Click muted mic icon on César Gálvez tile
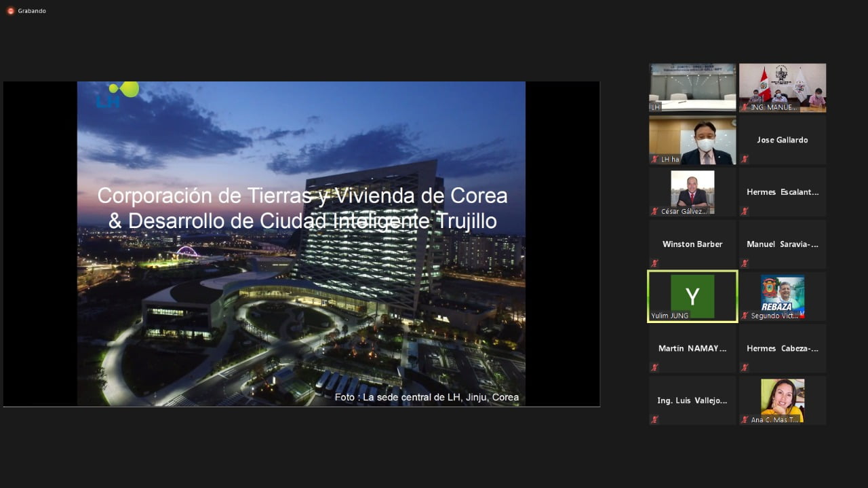 tap(655, 211)
